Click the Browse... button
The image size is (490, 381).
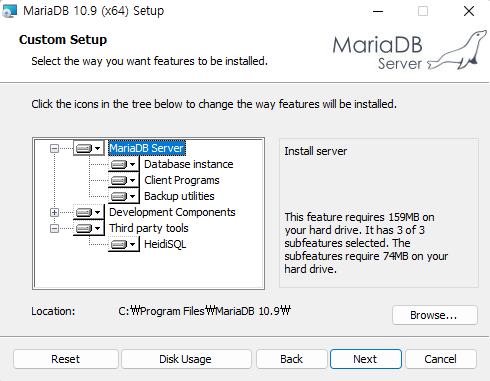click(435, 315)
